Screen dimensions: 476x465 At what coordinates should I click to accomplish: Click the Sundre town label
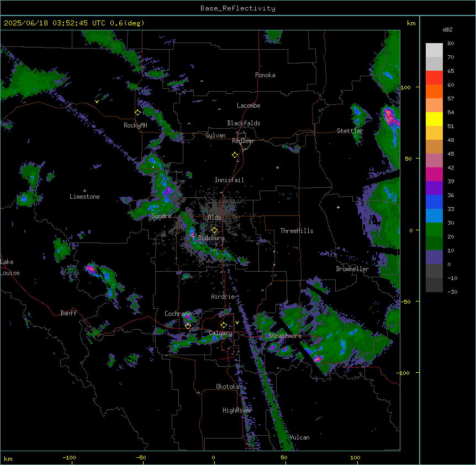coord(161,216)
